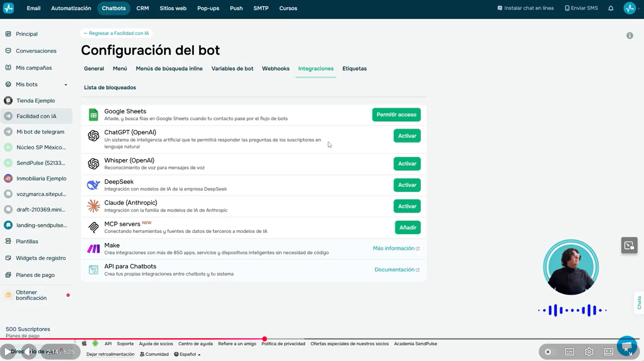Screen dimensions: 644x361
Task: Click Enviar SMS in top bar
Action: pyautogui.click(x=581, y=8)
